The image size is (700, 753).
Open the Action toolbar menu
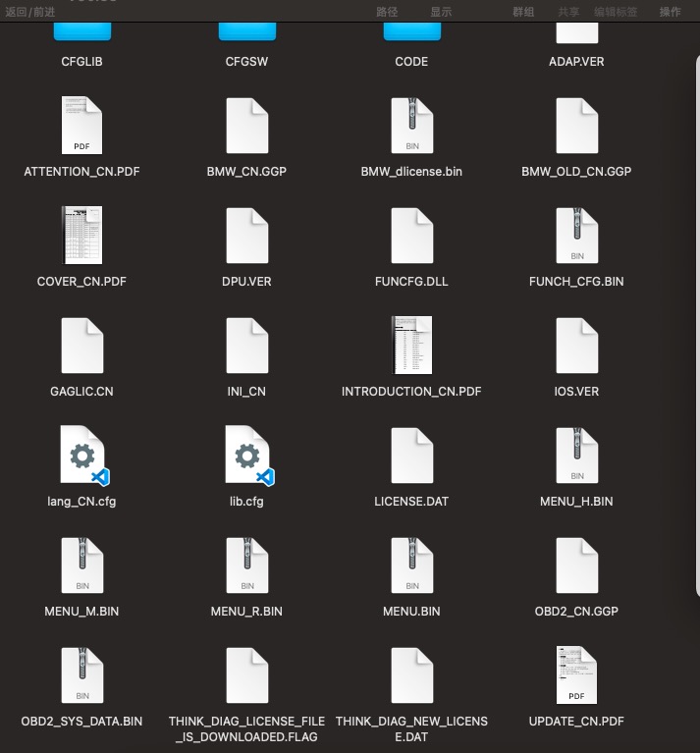tap(671, 12)
